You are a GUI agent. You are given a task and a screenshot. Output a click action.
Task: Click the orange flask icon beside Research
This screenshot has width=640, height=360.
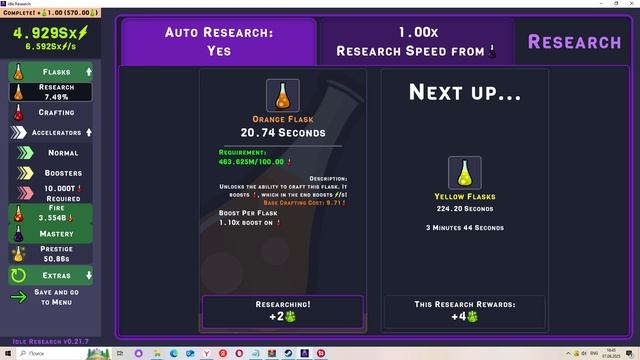click(18, 92)
